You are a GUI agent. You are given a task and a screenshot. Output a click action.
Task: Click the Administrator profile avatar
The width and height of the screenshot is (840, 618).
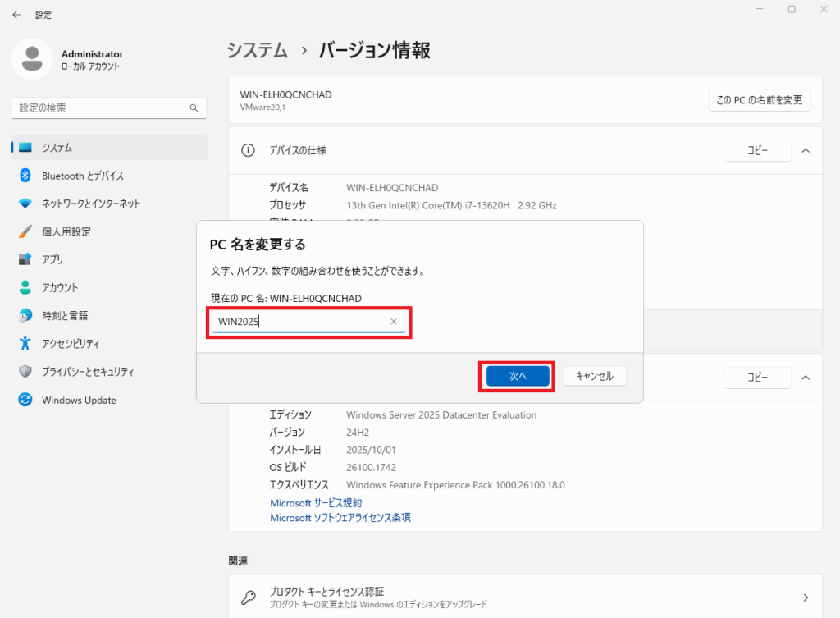coord(33,59)
